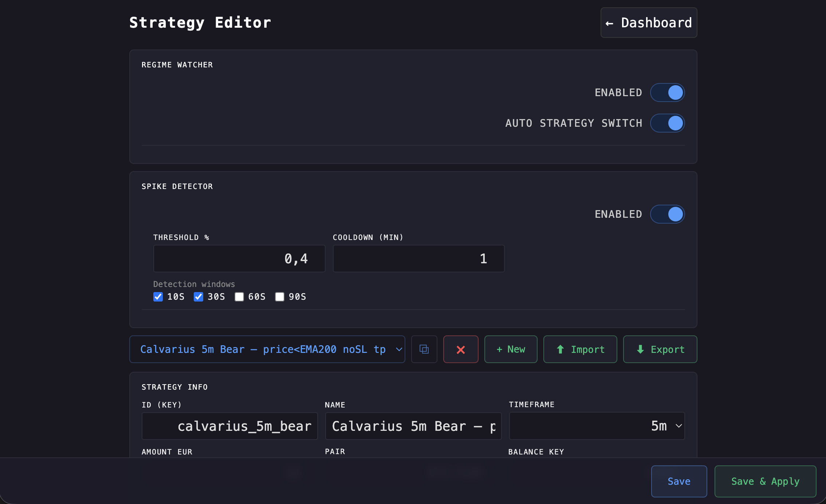
Task: Open the Calvarius 5m Bear strategy dropdown
Action: (267, 349)
